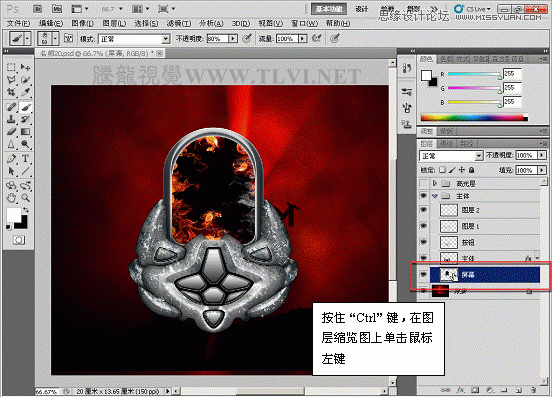Screen dimensions: 552x397
Task: Click the 设计 workspace button
Action: [x=362, y=9]
